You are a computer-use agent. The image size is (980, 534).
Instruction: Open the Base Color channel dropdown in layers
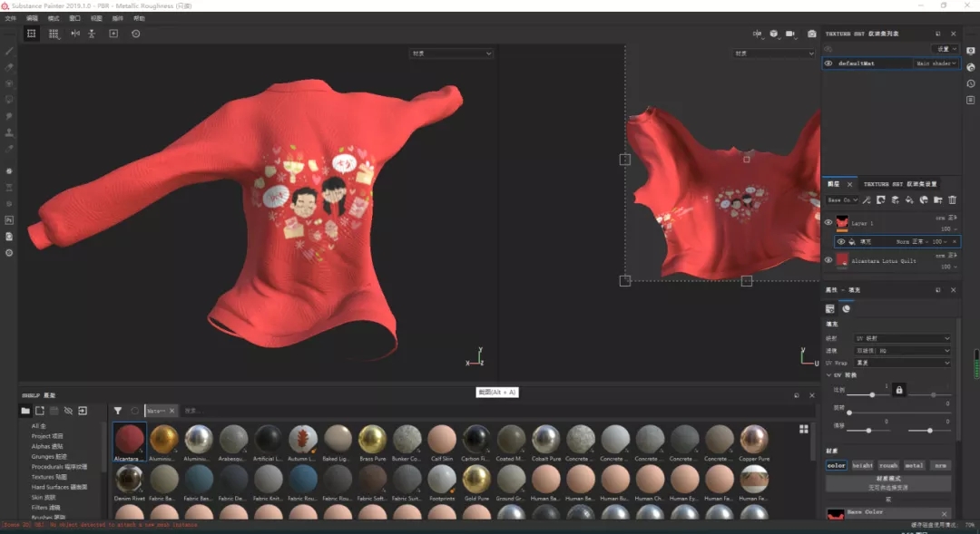(842, 199)
